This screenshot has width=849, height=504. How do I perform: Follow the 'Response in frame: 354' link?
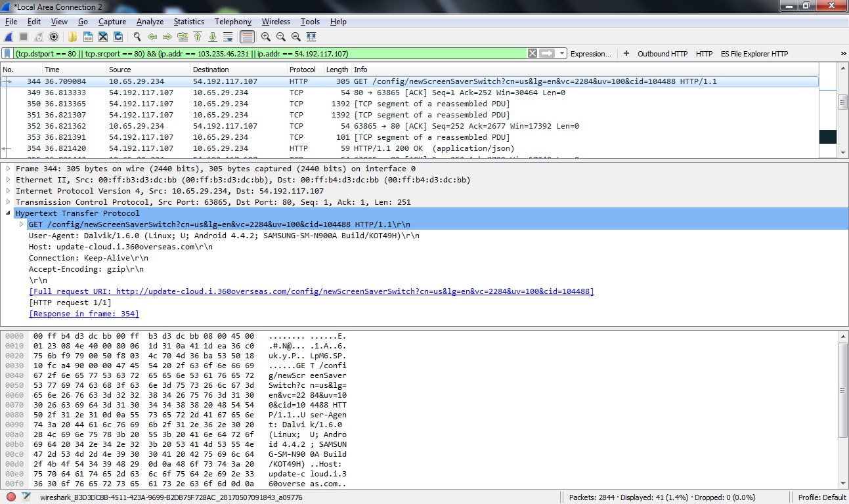[x=84, y=314]
